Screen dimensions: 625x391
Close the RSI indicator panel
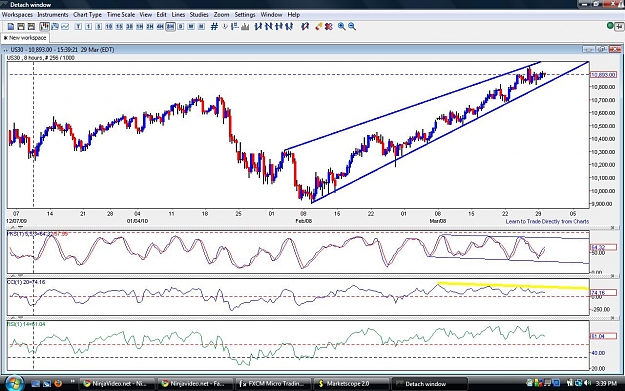[x=613, y=318]
